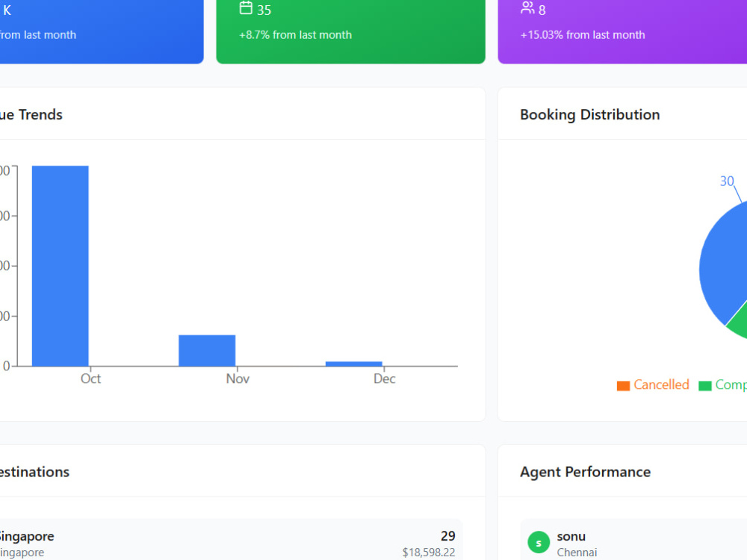
Task: Click the green pie chart slice
Action: coord(739,324)
